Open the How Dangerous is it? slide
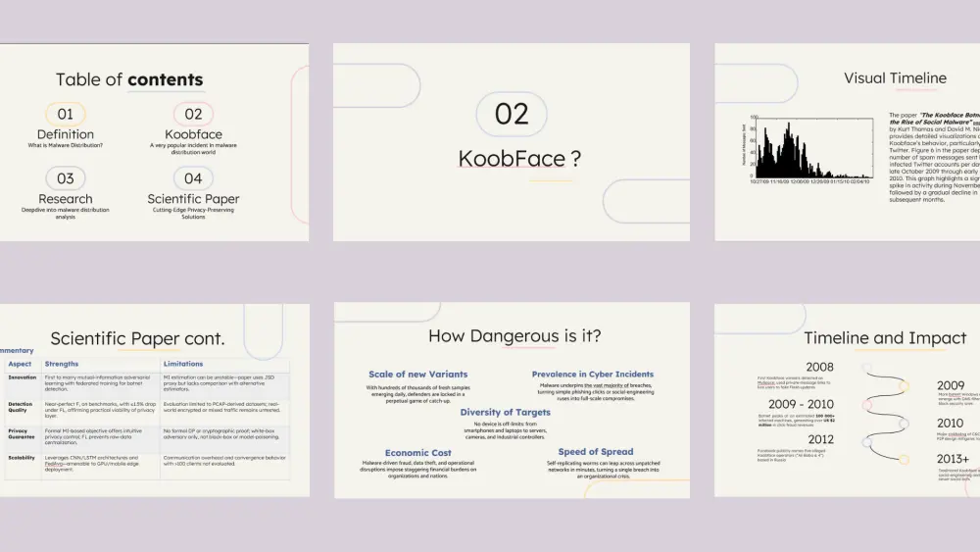The width and height of the screenshot is (980, 552). pos(512,401)
